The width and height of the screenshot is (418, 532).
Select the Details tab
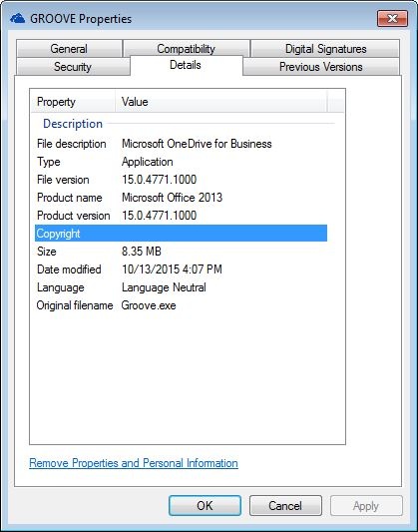click(x=186, y=65)
